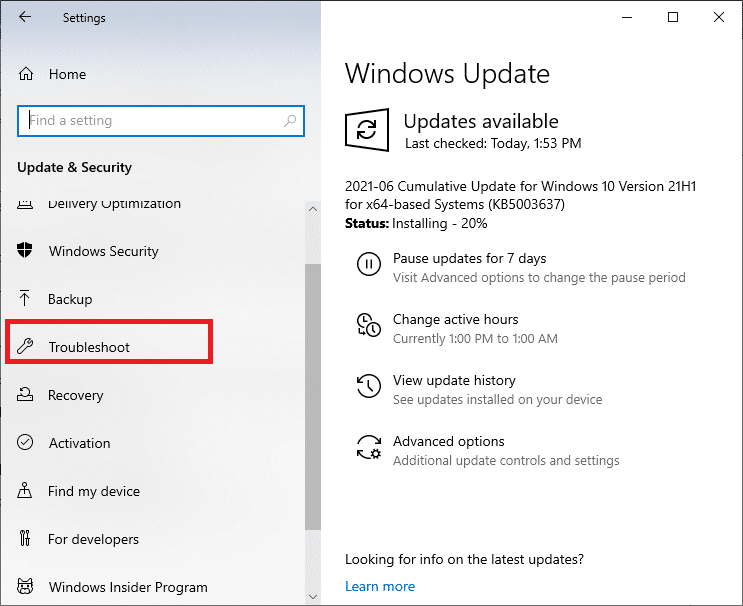Click the Windows Update page heading

447,74
